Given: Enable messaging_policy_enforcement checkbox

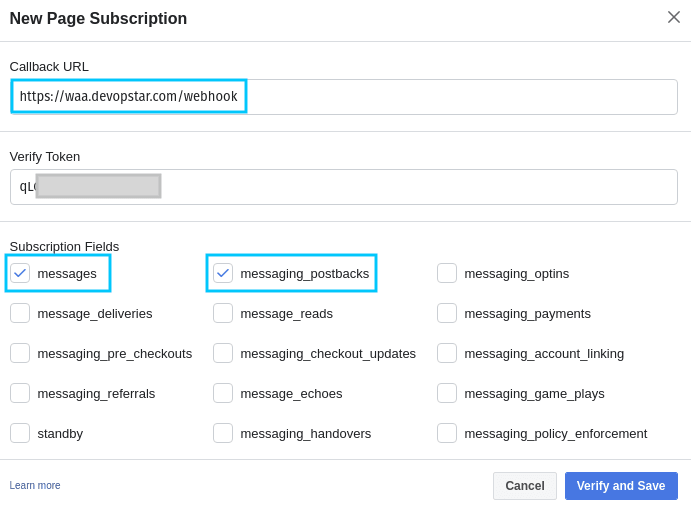Looking at the screenshot, I should pos(447,433).
